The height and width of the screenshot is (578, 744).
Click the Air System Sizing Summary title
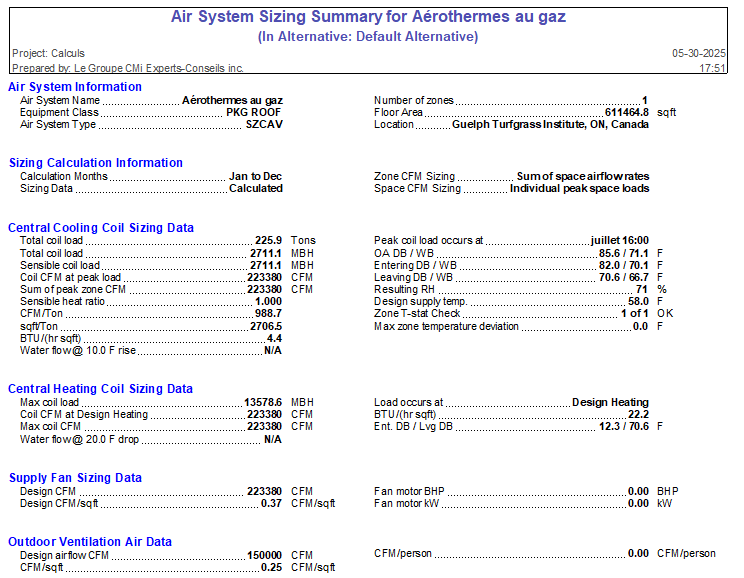(x=369, y=17)
